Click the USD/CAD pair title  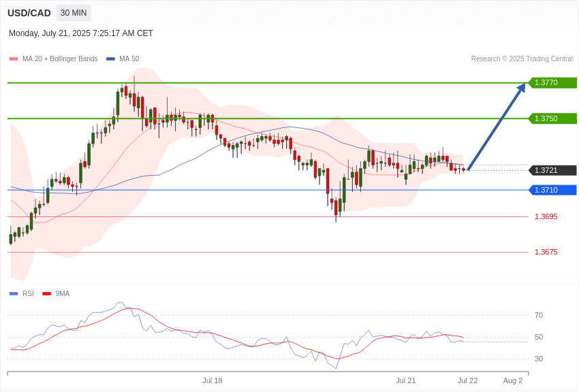click(x=29, y=14)
